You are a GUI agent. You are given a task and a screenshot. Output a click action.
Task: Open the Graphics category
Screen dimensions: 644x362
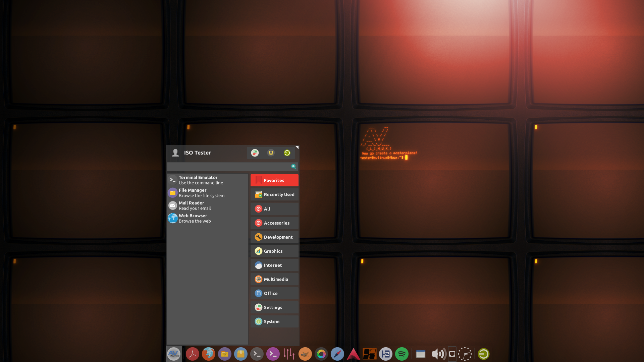click(x=274, y=251)
